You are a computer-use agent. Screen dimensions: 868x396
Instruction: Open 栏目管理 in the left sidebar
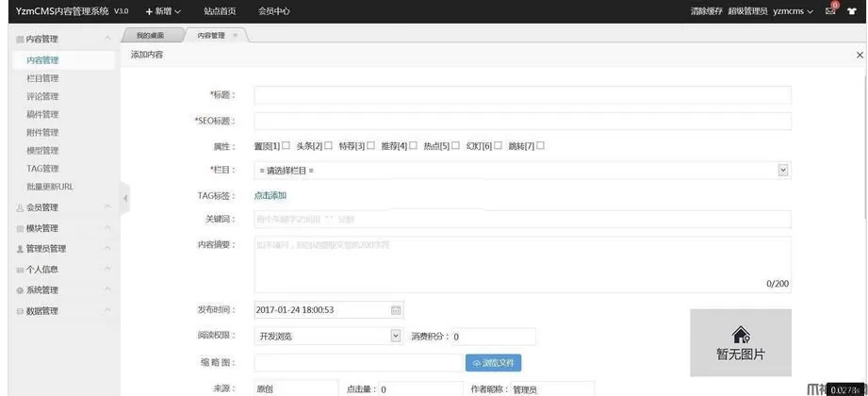(x=42, y=78)
